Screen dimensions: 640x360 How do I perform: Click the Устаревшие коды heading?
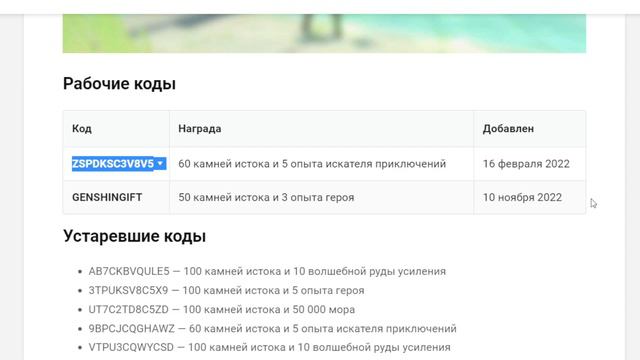(134, 236)
